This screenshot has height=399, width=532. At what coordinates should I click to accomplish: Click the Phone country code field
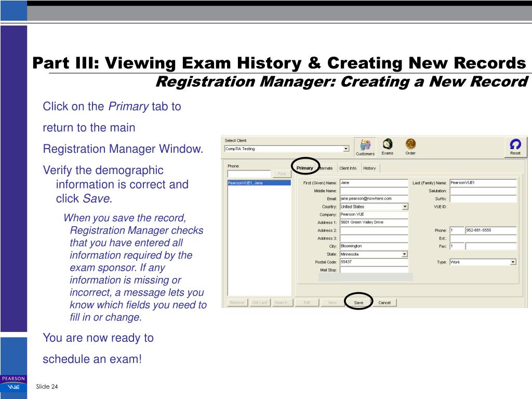457,230
